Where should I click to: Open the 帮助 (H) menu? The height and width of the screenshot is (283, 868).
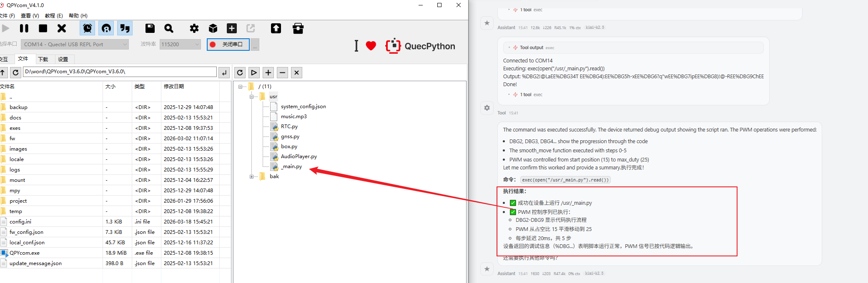coord(78,16)
